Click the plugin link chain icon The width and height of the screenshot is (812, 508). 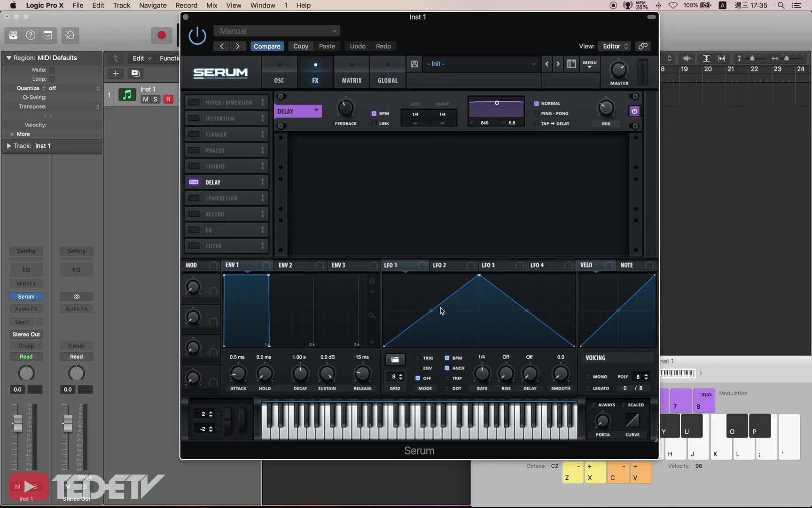643,46
